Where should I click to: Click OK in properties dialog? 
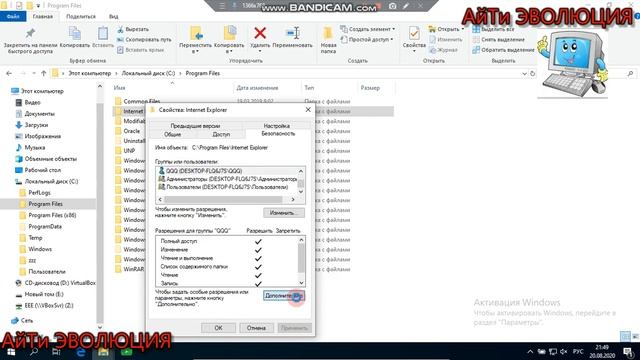(x=218, y=328)
